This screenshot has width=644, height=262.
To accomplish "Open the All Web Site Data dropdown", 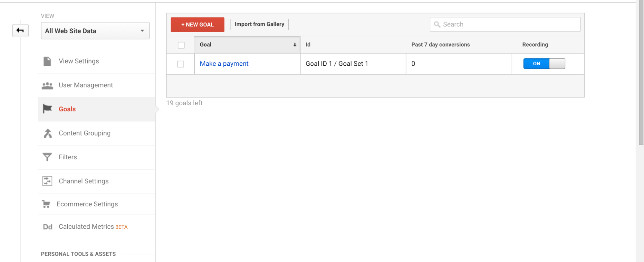I will click(x=95, y=31).
